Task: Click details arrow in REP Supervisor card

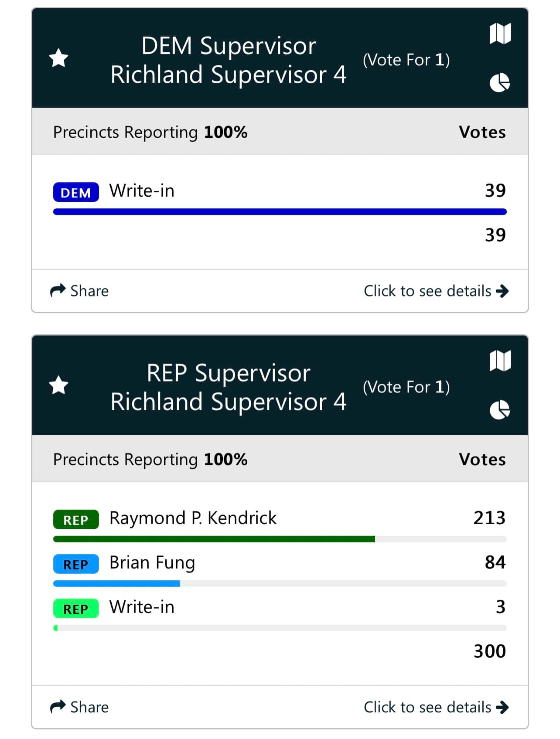Action: [502, 707]
